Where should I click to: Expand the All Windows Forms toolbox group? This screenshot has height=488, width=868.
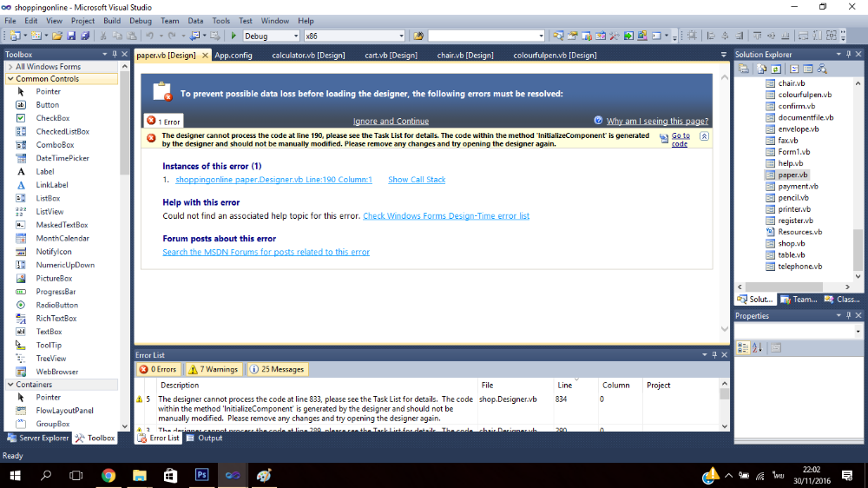coord(48,67)
